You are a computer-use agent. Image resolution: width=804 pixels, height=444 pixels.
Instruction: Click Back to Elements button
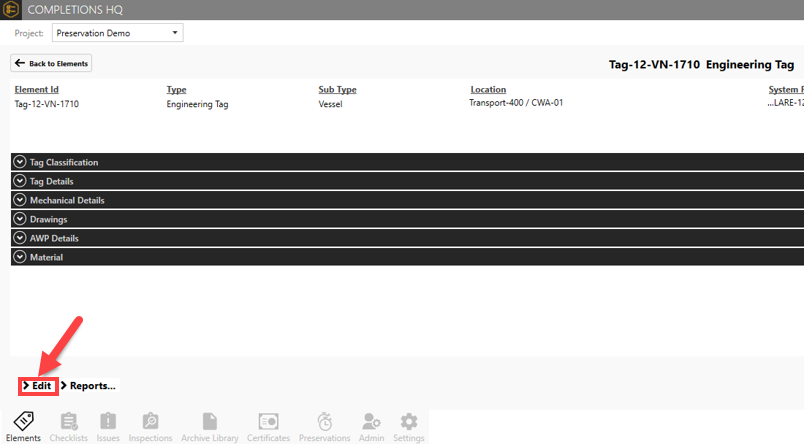pyautogui.click(x=51, y=63)
